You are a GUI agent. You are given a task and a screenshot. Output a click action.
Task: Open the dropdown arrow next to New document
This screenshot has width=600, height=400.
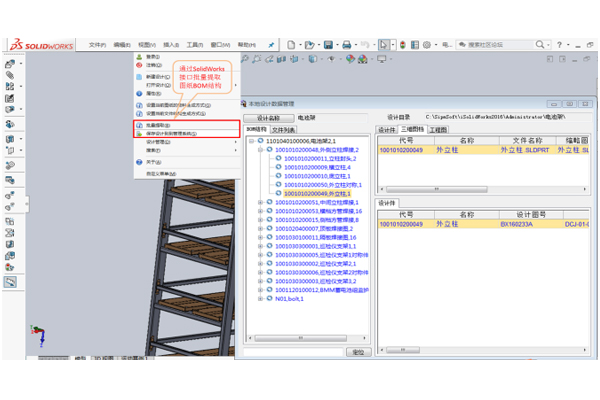click(x=300, y=45)
